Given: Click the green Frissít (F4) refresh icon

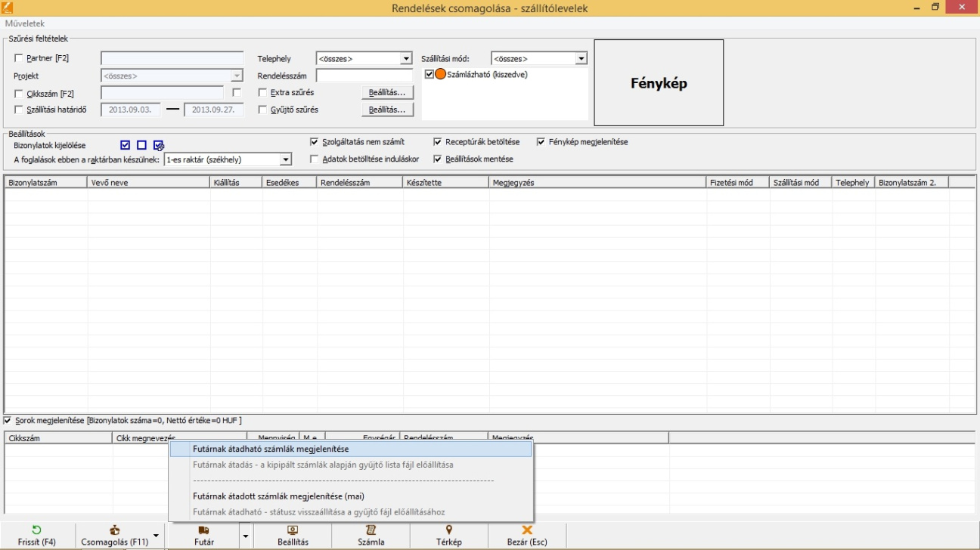Looking at the screenshot, I should click(x=37, y=530).
